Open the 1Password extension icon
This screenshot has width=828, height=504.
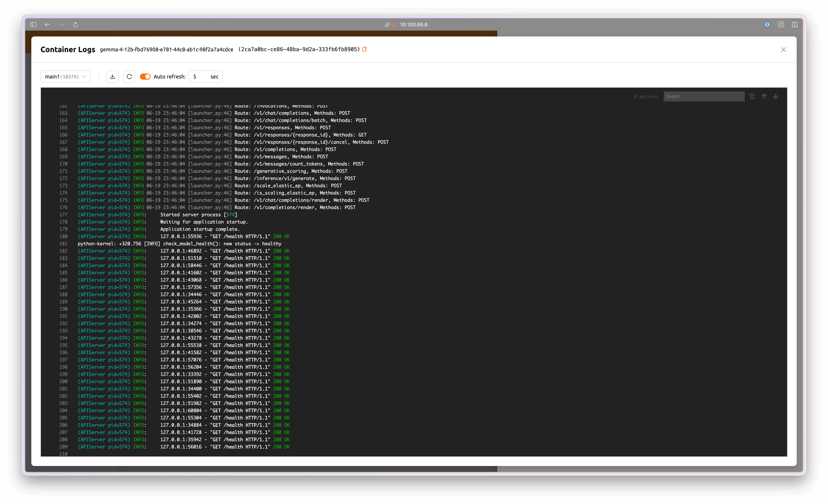pos(767,24)
